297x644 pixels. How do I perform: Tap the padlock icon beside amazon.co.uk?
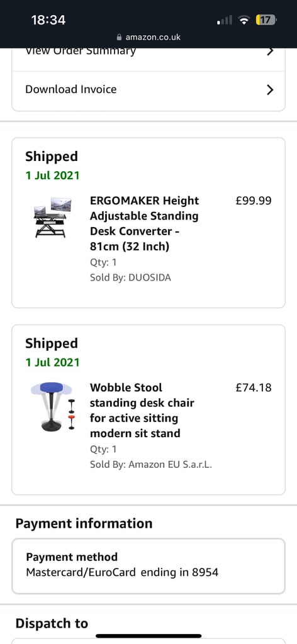click(x=120, y=37)
